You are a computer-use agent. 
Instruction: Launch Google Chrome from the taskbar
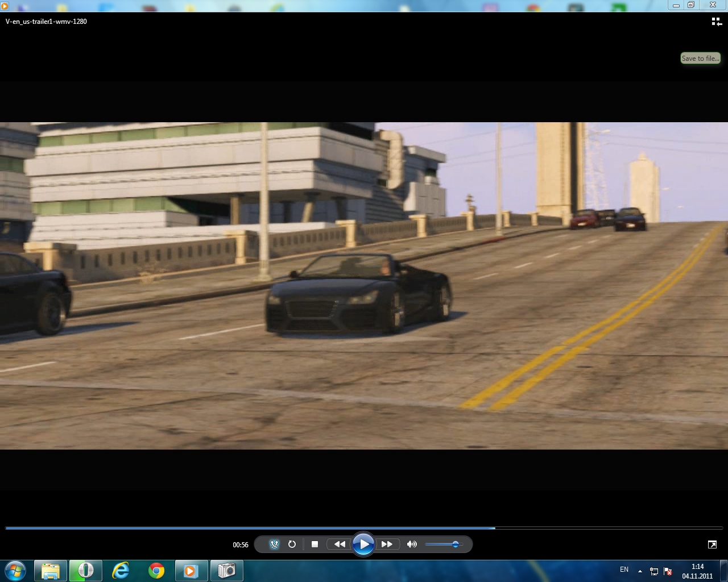[156, 571]
